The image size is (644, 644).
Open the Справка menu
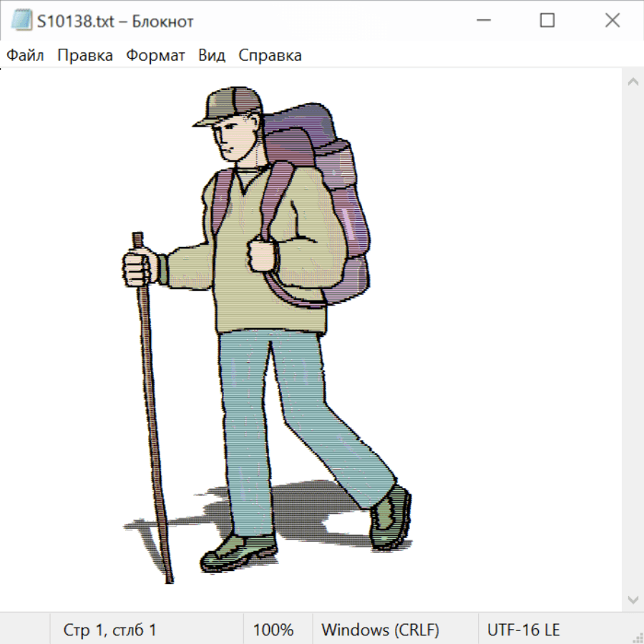pos(270,55)
